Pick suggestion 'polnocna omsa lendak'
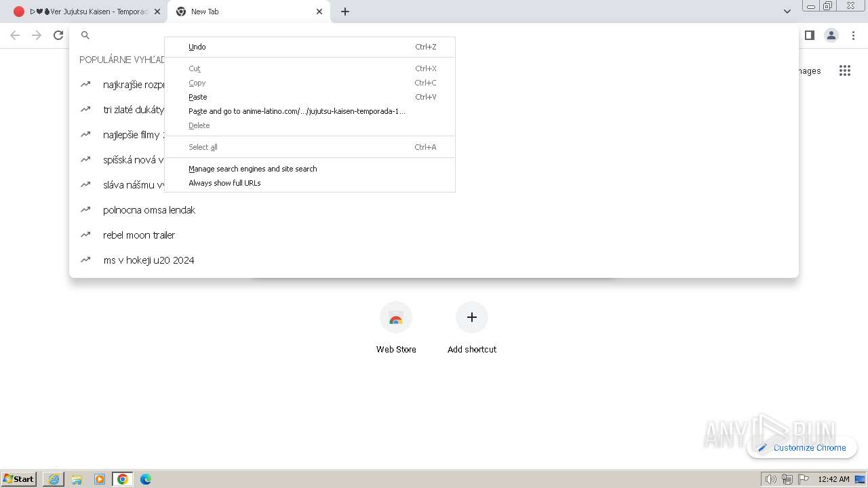 pos(434,210)
